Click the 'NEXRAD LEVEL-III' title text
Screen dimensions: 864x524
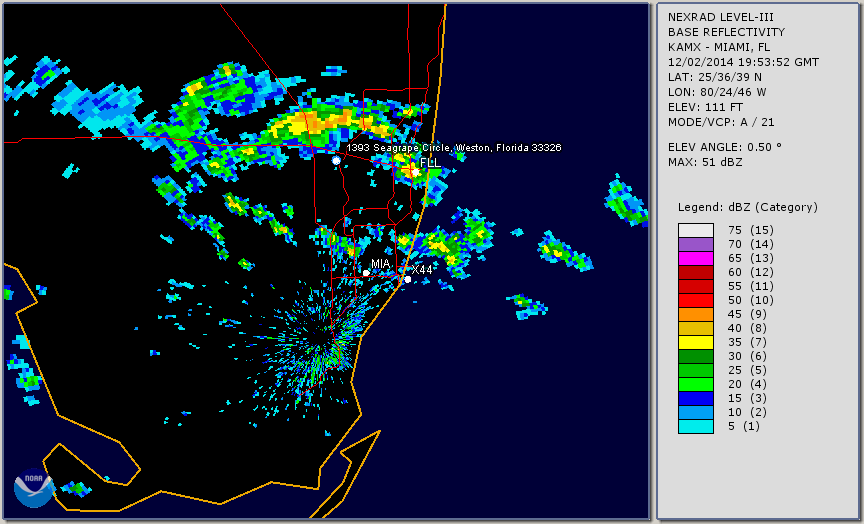click(x=721, y=18)
